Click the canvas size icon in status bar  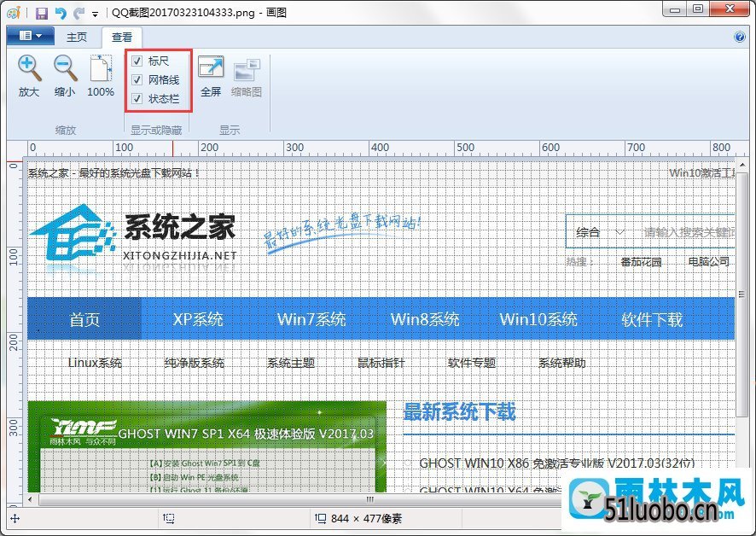click(x=320, y=518)
